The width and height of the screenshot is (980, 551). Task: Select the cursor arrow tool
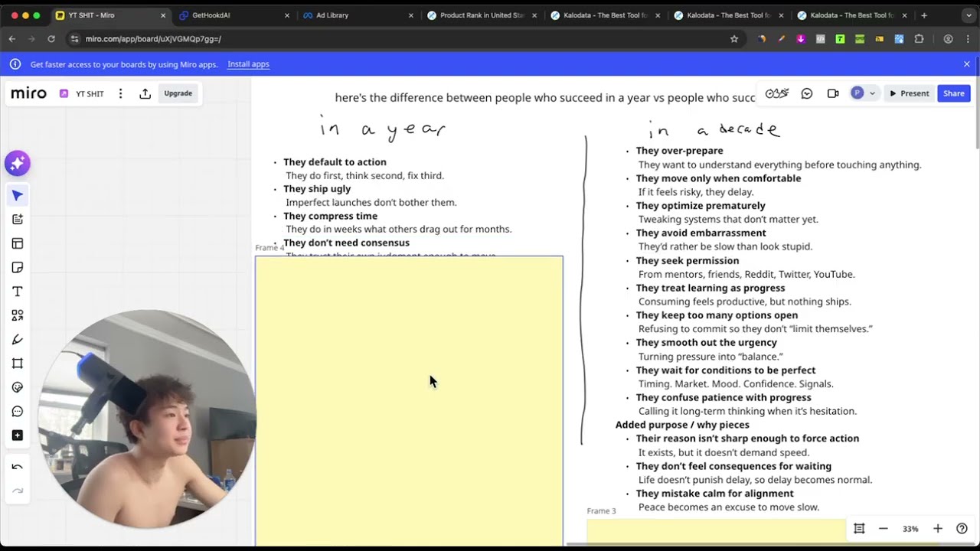tap(17, 196)
